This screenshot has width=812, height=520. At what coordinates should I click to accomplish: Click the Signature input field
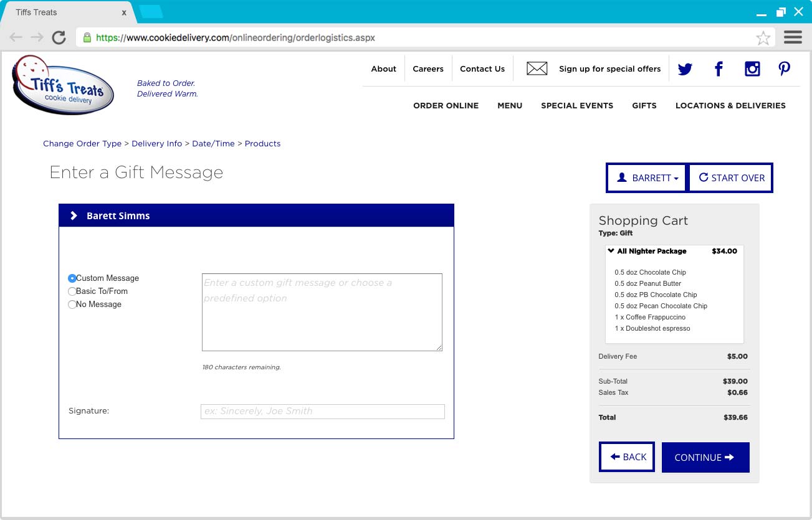pos(323,412)
